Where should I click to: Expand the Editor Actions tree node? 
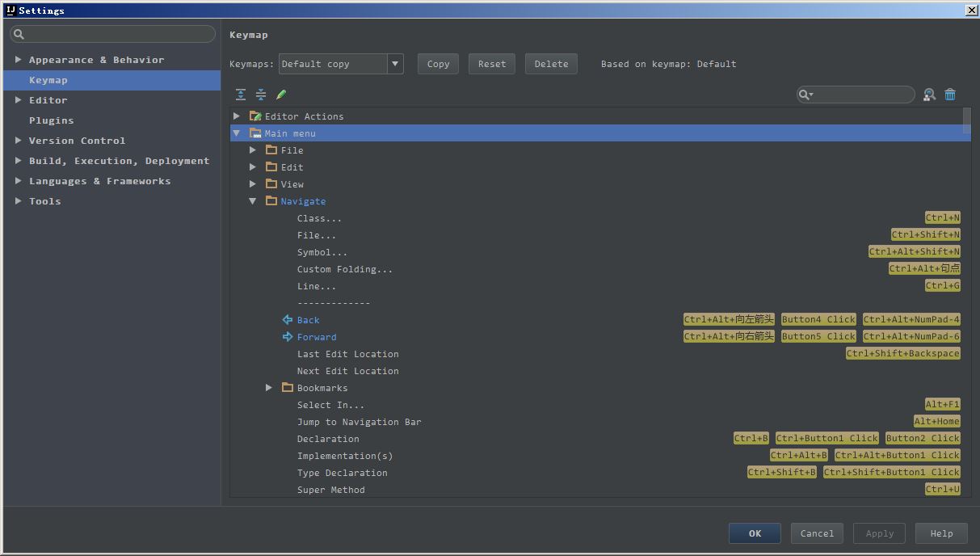[x=237, y=116]
